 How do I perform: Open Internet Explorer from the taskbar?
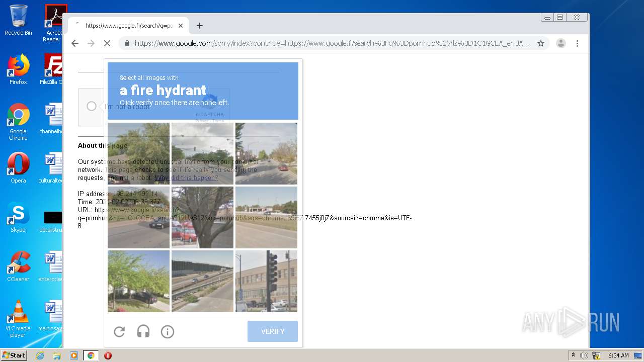[x=40, y=355]
